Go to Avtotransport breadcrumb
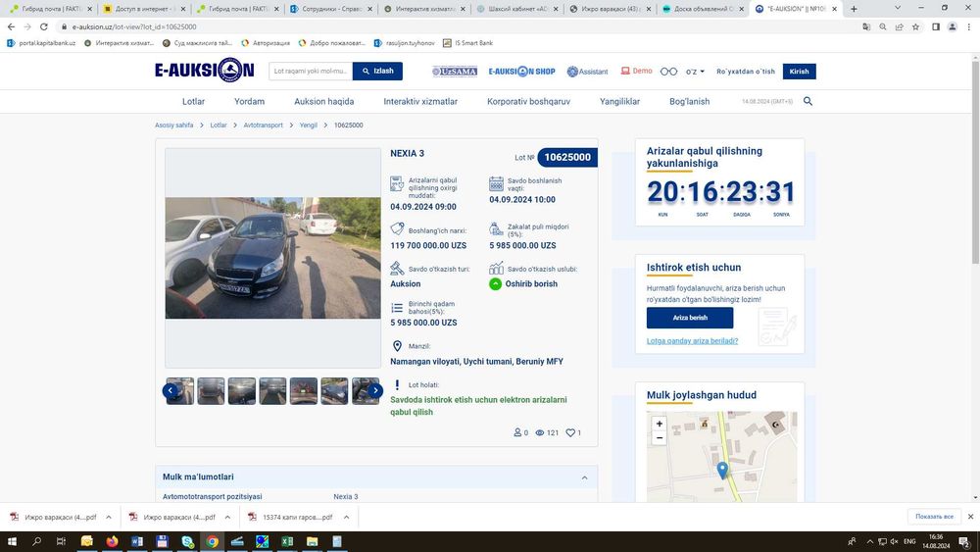980x552 pixels. pyautogui.click(x=263, y=125)
